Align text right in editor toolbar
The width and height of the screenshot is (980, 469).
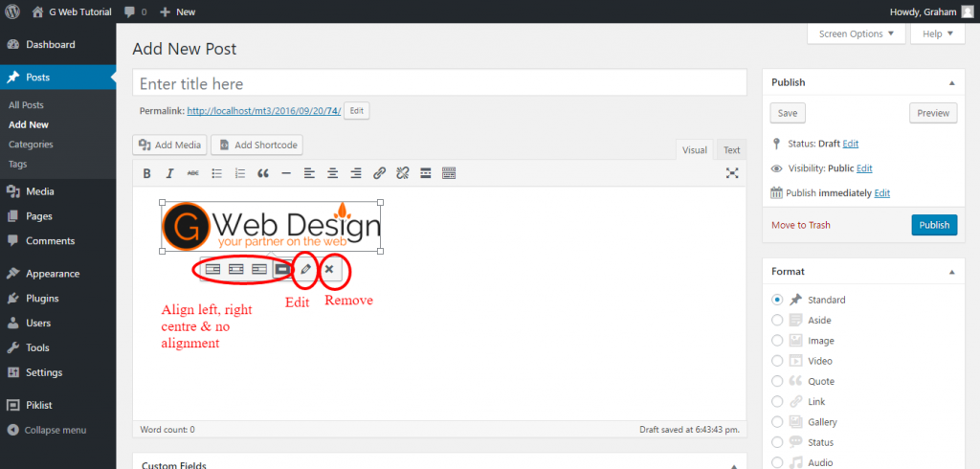pos(356,173)
